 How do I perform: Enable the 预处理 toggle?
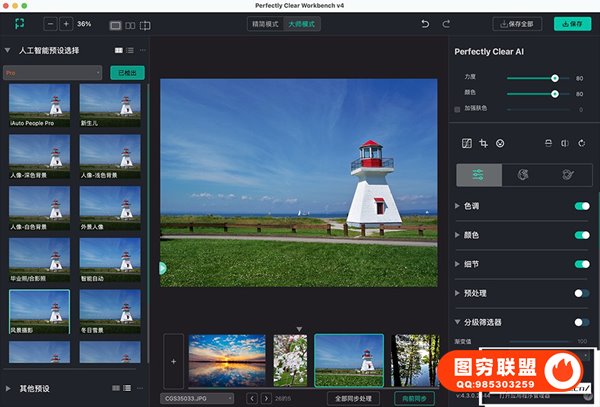(x=581, y=293)
